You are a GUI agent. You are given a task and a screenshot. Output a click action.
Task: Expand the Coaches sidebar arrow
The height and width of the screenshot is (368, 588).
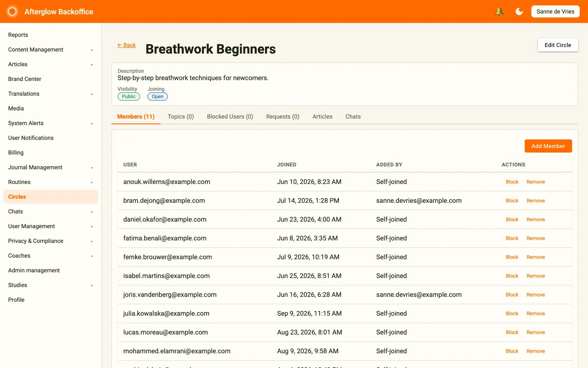pyautogui.click(x=92, y=256)
